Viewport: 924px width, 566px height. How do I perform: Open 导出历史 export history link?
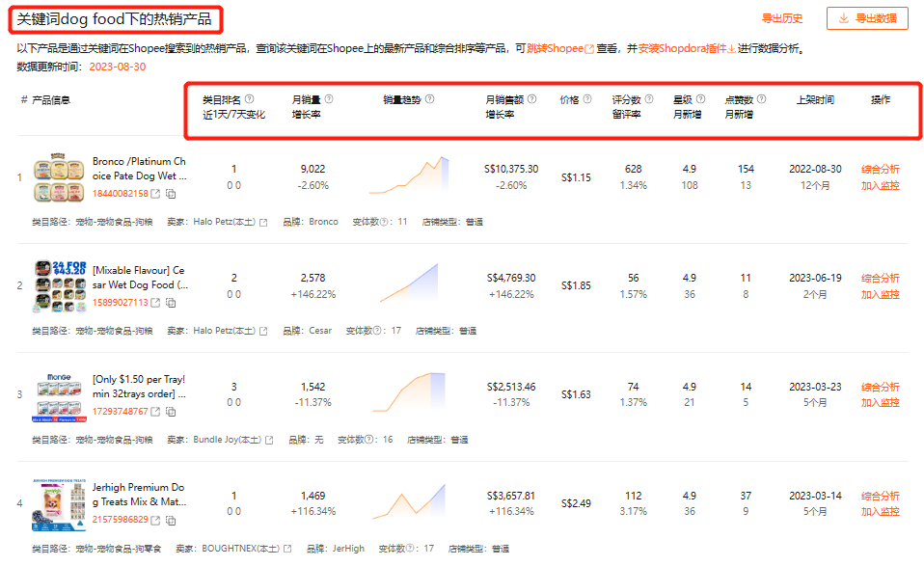(782, 18)
